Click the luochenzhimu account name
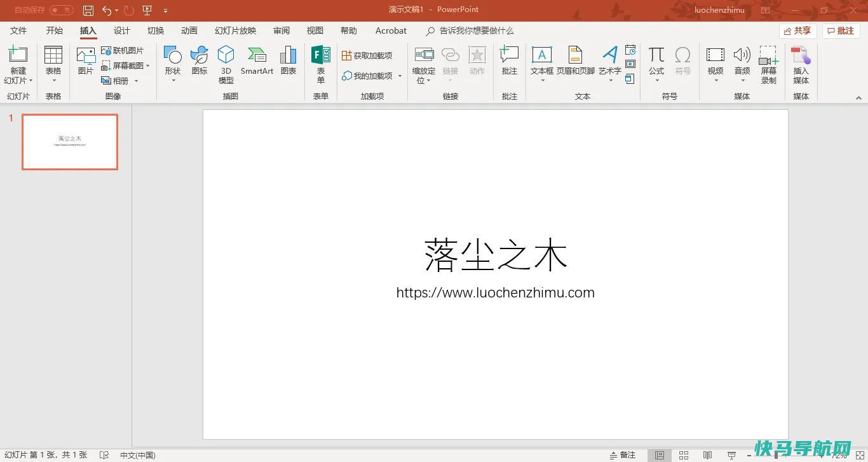 (x=719, y=10)
